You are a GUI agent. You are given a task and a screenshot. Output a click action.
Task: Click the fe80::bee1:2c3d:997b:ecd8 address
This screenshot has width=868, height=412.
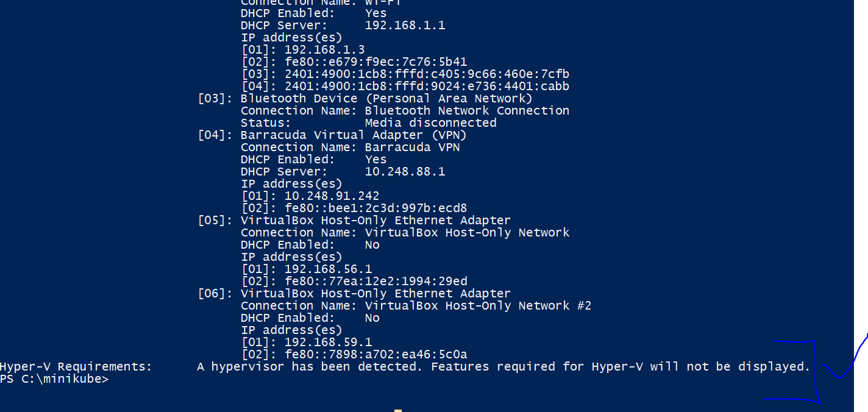[376, 208]
